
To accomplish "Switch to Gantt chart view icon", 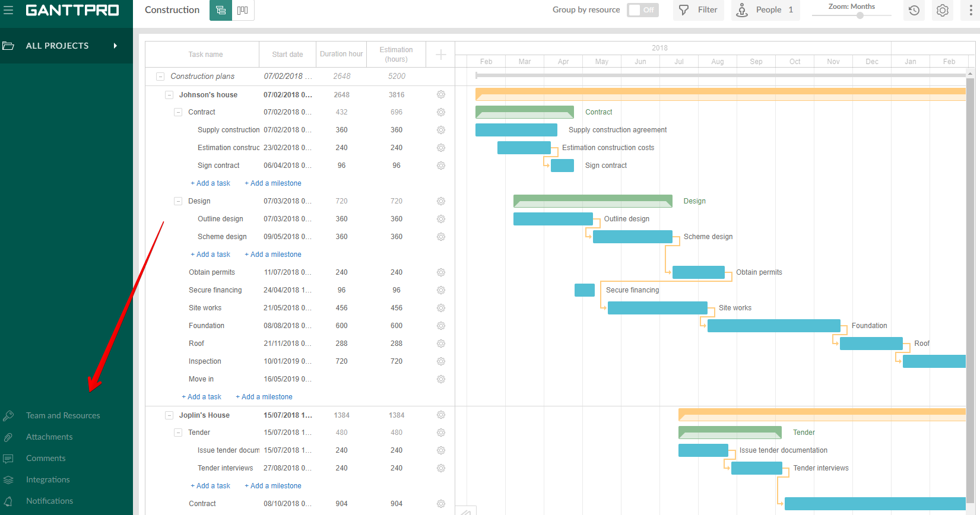I will (221, 10).
